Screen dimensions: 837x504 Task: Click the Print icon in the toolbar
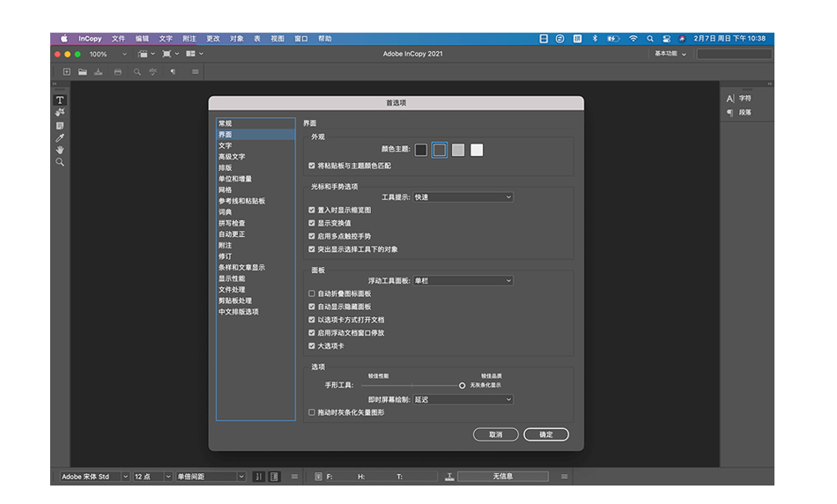click(117, 71)
